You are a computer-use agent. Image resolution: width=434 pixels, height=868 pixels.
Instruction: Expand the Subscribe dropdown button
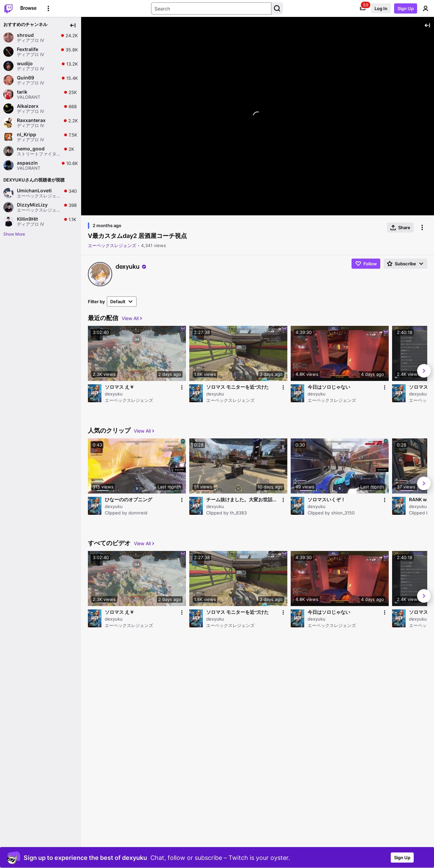coord(405,264)
